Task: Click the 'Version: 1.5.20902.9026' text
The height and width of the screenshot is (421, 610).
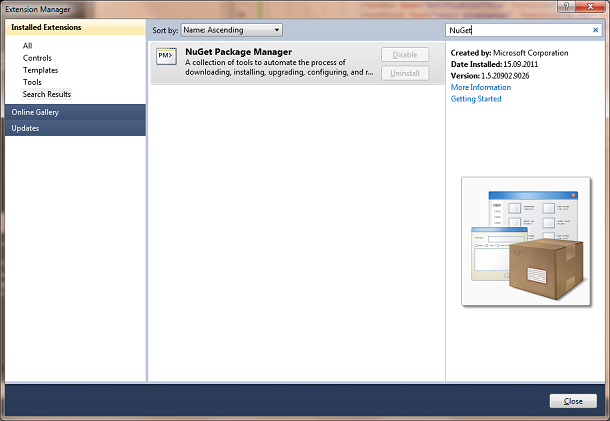Action: point(490,76)
